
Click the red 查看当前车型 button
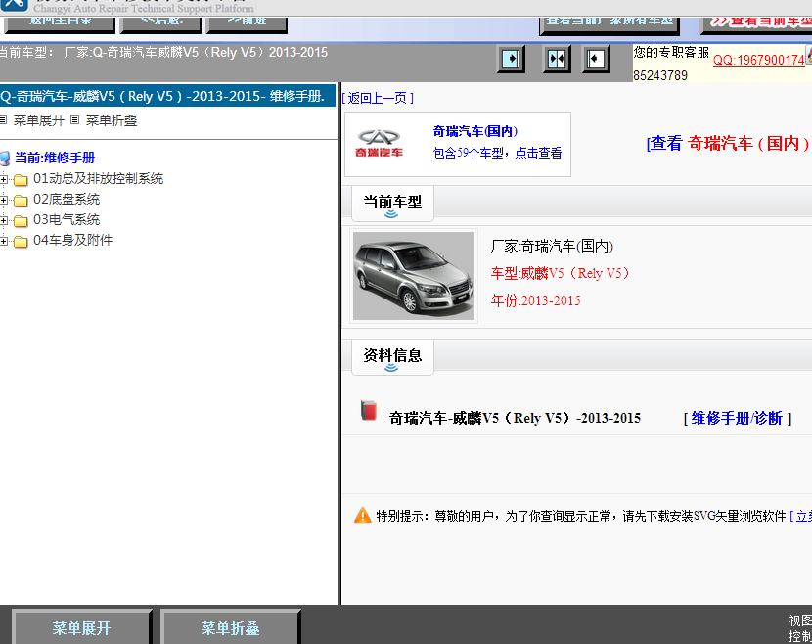pos(756,24)
